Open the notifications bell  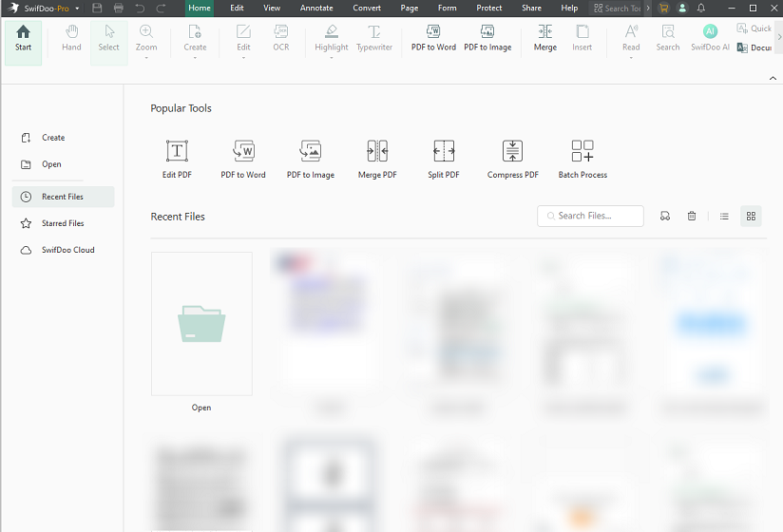[x=701, y=8]
